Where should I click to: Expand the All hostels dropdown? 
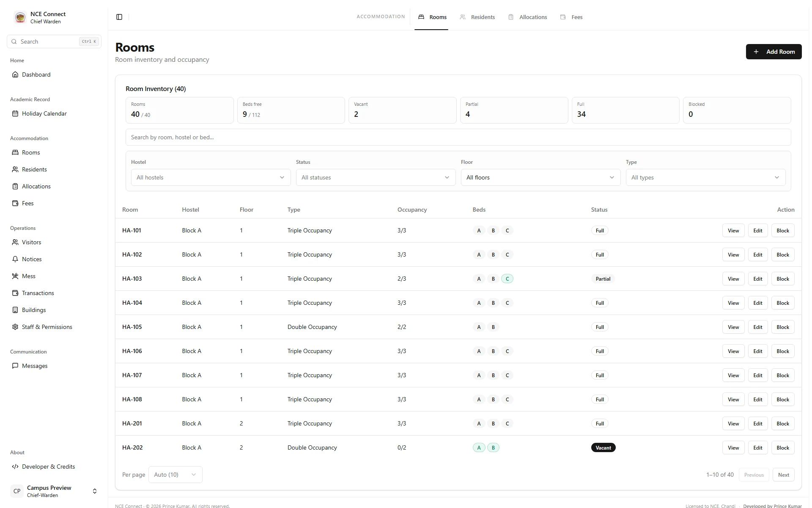coord(211,177)
